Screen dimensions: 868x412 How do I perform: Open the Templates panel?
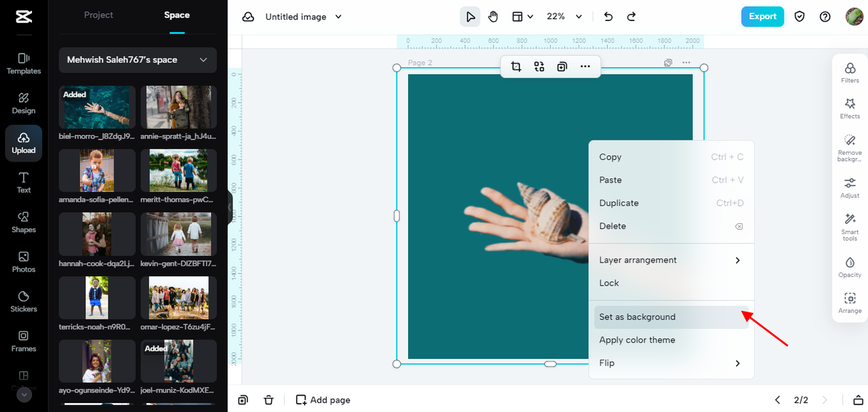pos(24,64)
